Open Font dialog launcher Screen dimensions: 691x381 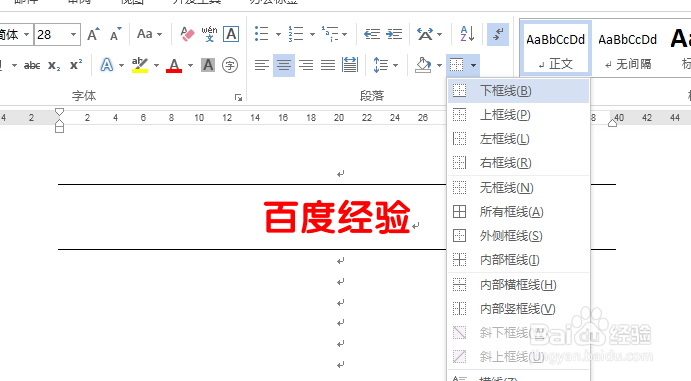click(238, 97)
